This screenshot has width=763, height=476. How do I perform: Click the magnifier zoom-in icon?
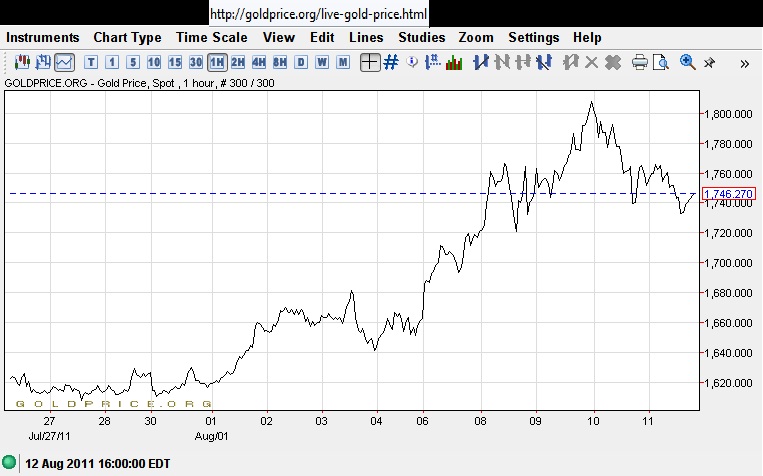688,62
